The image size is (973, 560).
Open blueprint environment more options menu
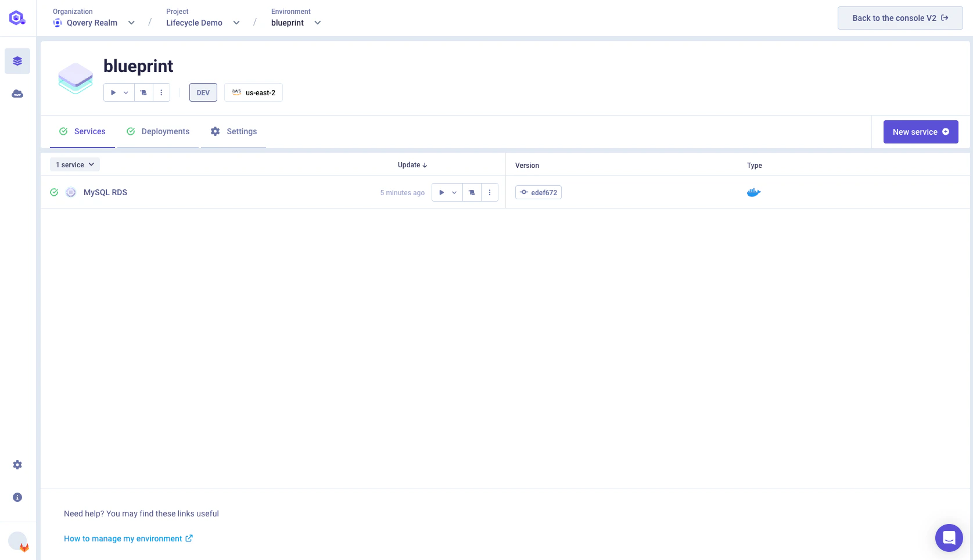coord(161,92)
